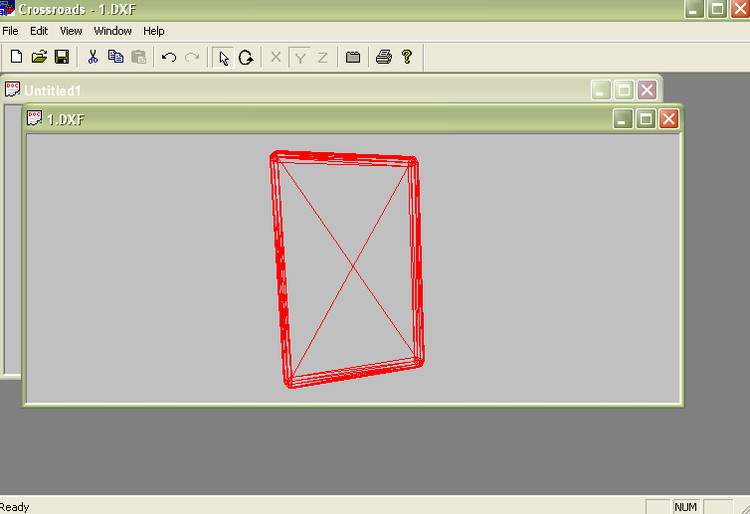The width and height of the screenshot is (750, 514).
Task: Save file with the floppy disk icon
Action: (62, 57)
